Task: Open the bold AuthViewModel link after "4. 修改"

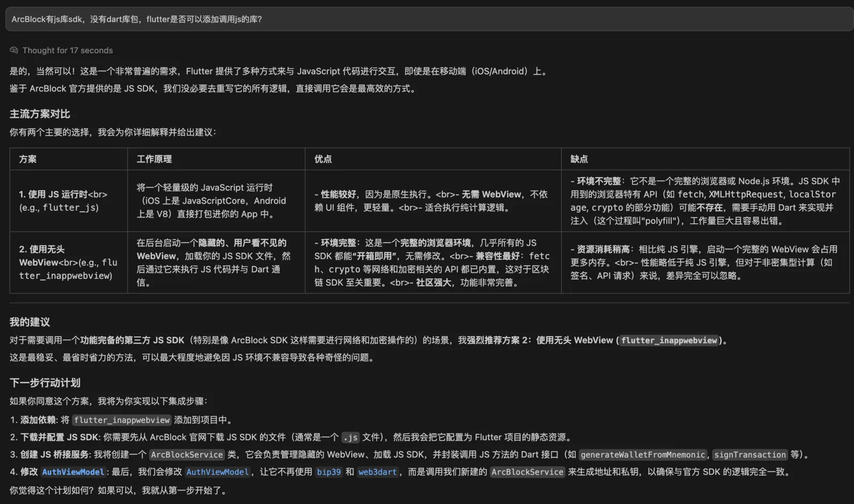Action: 73,472
